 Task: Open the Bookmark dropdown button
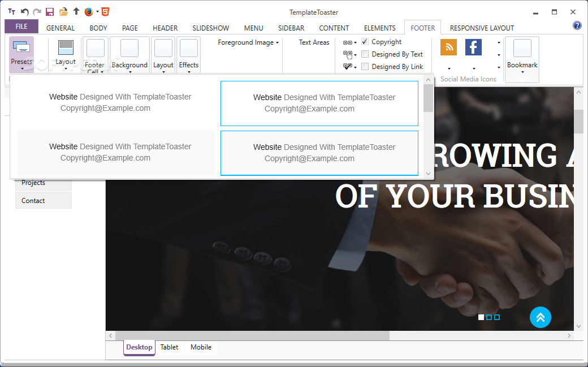click(522, 59)
